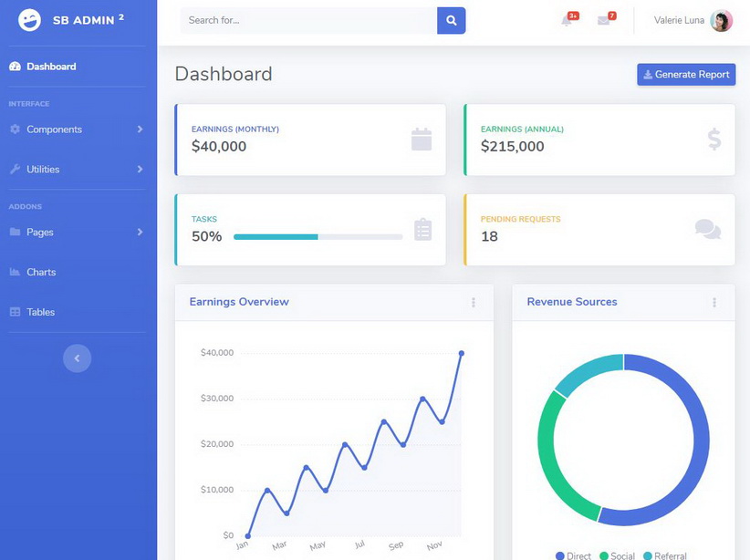Open the alerts bell notifications
The width and height of the screenshot is (750, 560).
567,20
